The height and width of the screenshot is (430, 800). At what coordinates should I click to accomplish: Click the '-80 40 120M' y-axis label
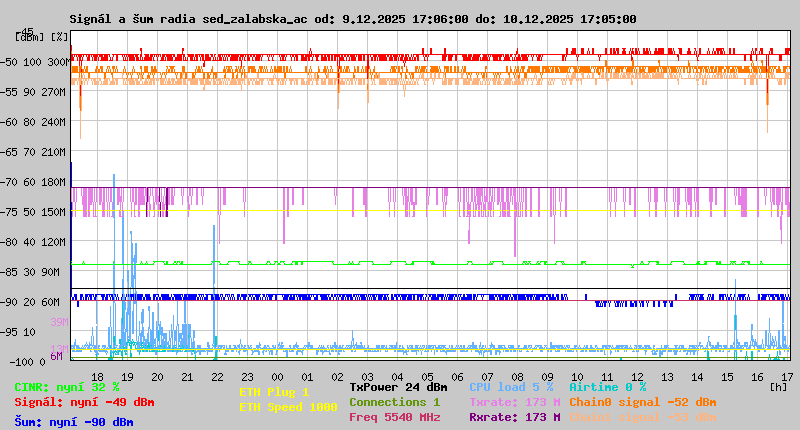[x=33, y=242]
